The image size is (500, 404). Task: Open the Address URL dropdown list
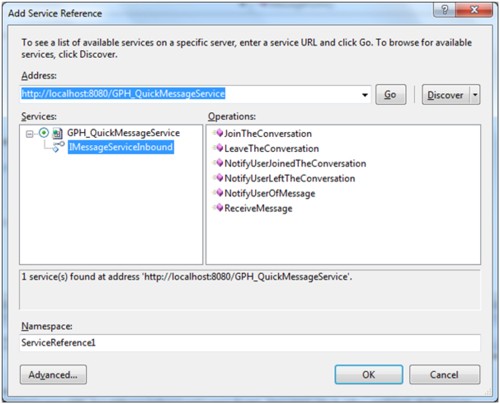coord(365,95)
